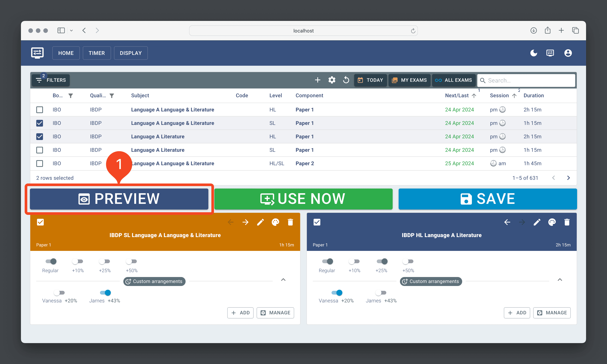
Task: Click the settings gear icon
Action: coord(332,80)
